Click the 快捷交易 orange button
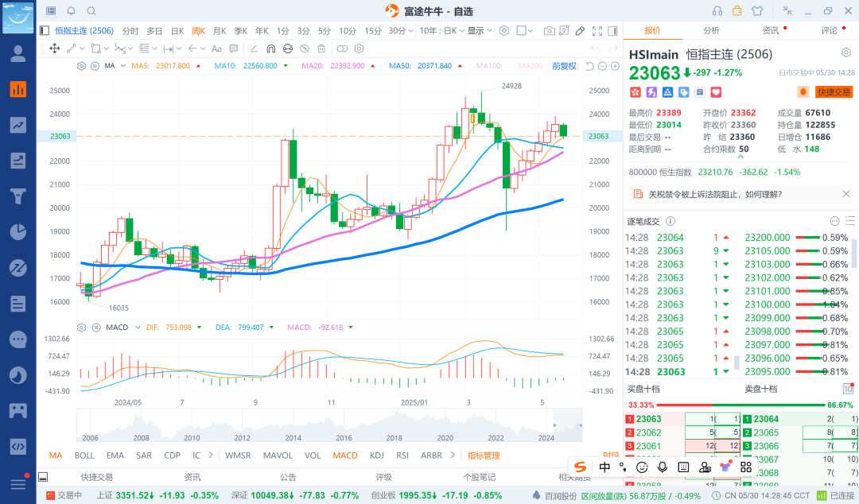Viewport: 859px width, 504px height. click(x=834, y=92)
